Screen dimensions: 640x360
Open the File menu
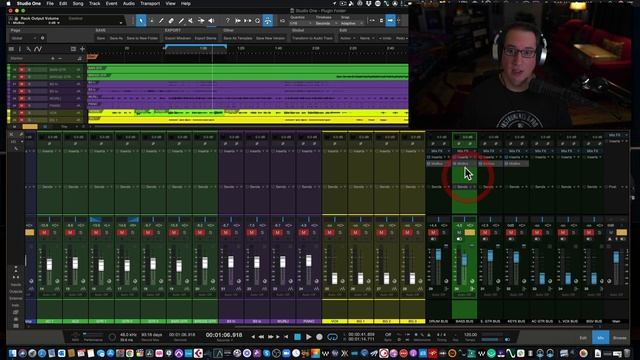coord(50,3)
